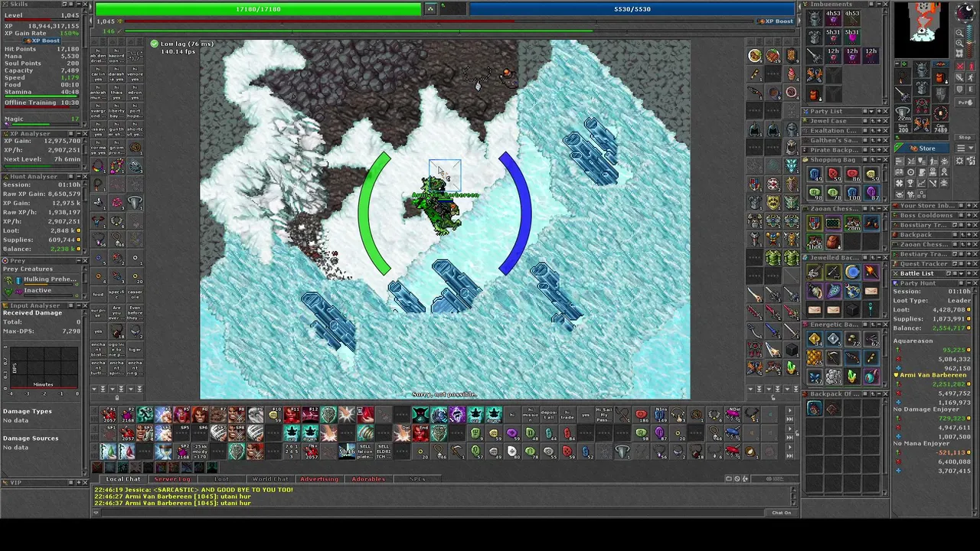Click the minimap thumbnail

[x=921, y=30]
